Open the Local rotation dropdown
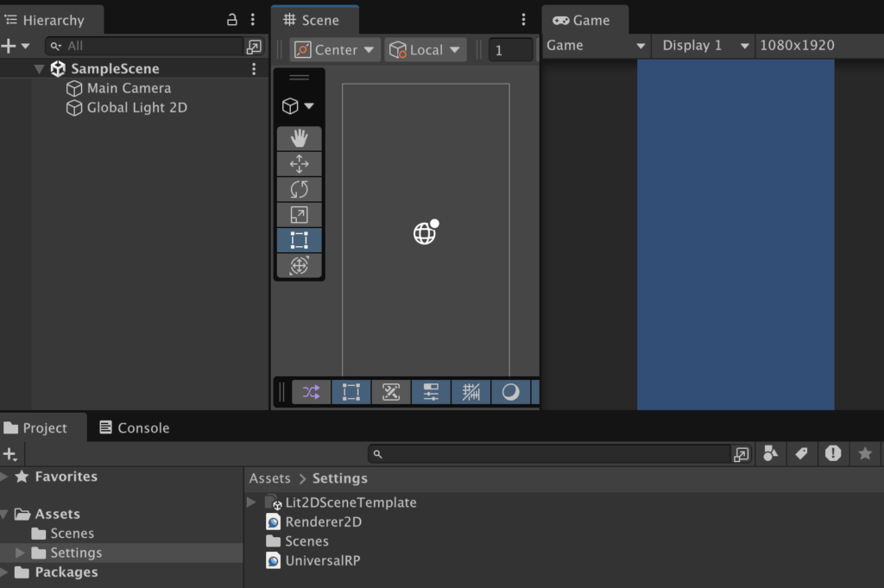The width and height of the screenshot is (884, 588). click(x=425, y=50)
